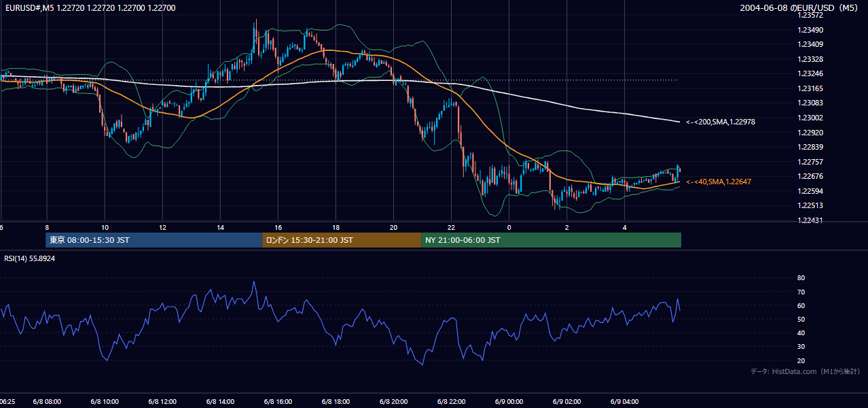The width and height of the screenshot is (868, 408).
Task: Click the 6/8 20:00 time label
Action: [393, 402]
